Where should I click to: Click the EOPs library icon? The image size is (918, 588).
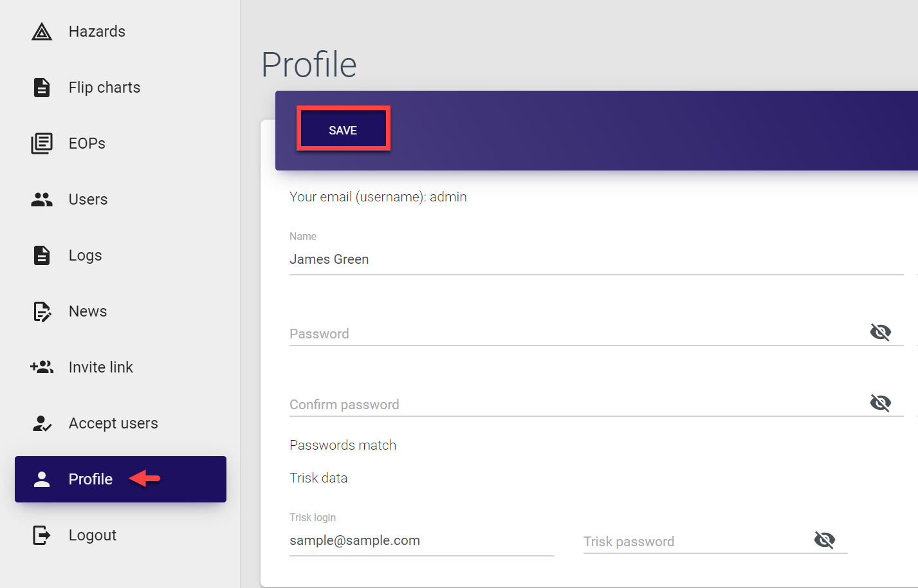coord(42,143)
